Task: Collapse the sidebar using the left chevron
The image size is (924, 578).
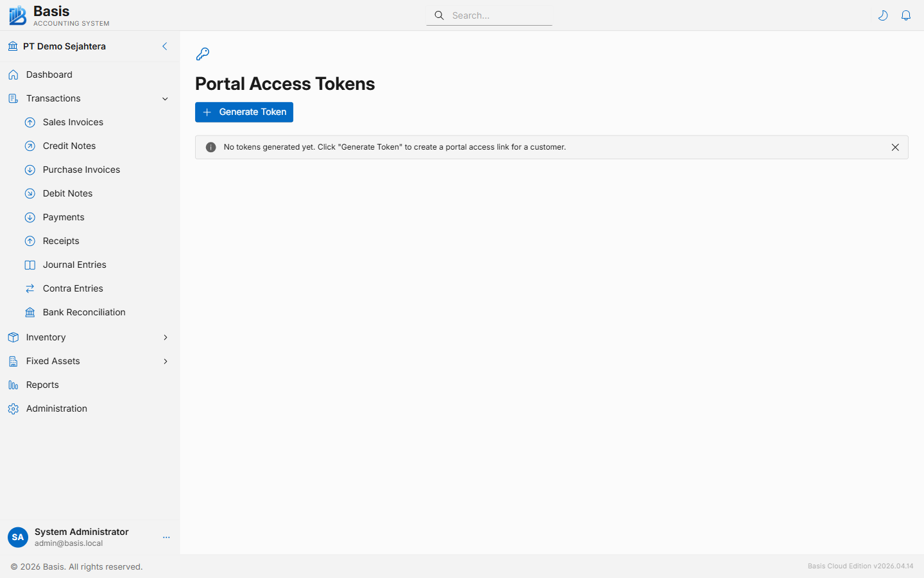Action: [164, 46]
